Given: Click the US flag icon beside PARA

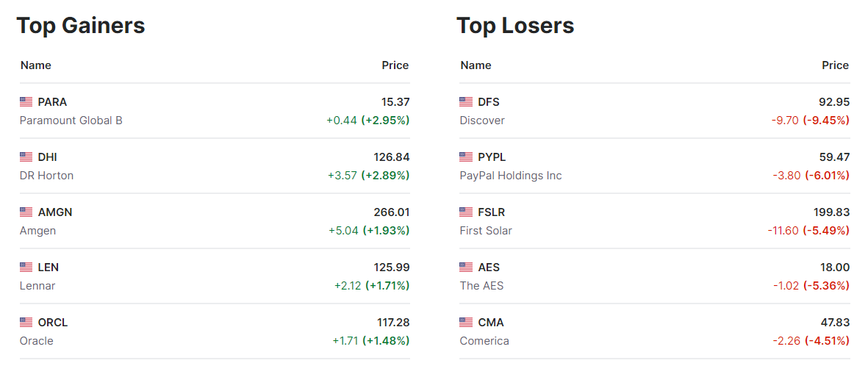Looking at the screenshot, I should (x=26, y=102).
